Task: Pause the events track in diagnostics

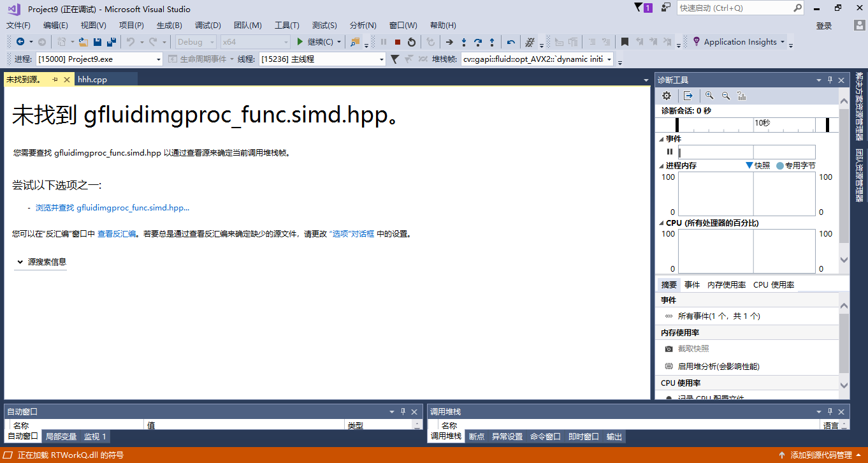Action: (670, 152)
